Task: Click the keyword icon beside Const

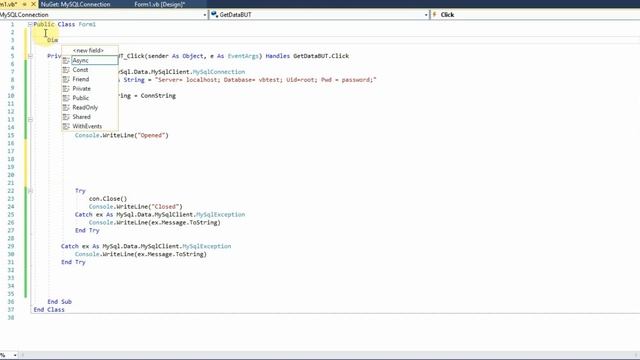Action: point(66,70)
